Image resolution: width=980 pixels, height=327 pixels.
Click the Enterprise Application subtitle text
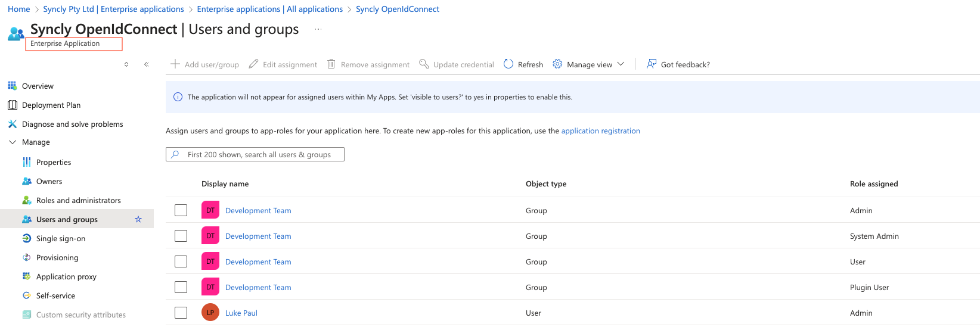65,43
